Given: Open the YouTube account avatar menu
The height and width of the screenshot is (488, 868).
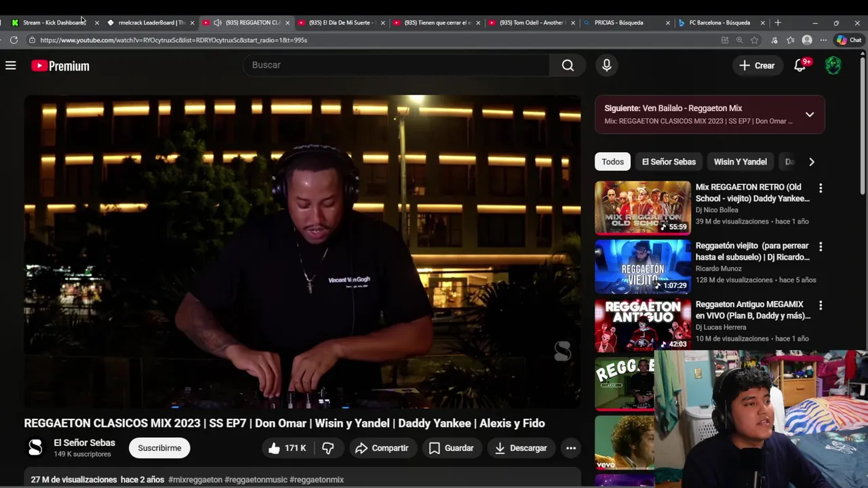Looking at the screenshot, I should click(x=833, y=65).
